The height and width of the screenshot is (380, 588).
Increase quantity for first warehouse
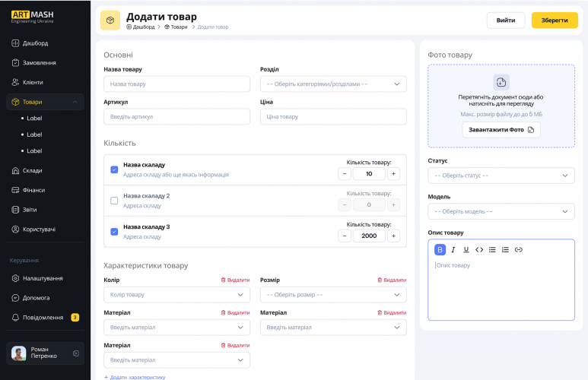393,173
